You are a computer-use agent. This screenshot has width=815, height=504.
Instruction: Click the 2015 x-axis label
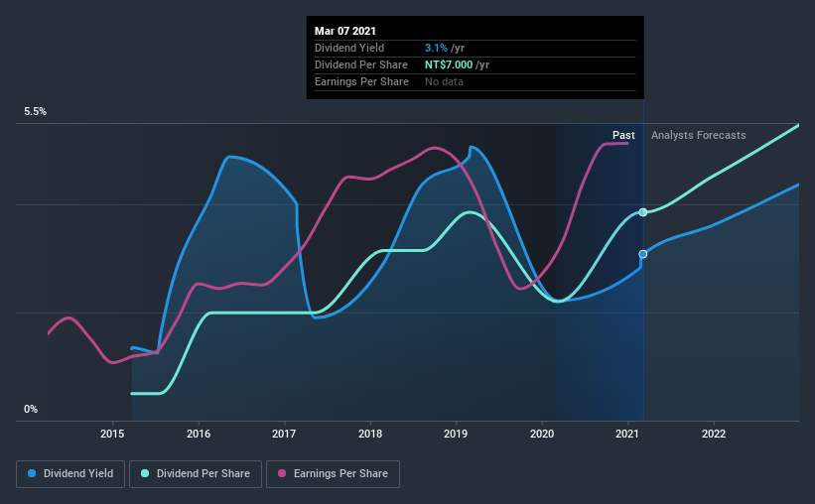click(112, 434)
